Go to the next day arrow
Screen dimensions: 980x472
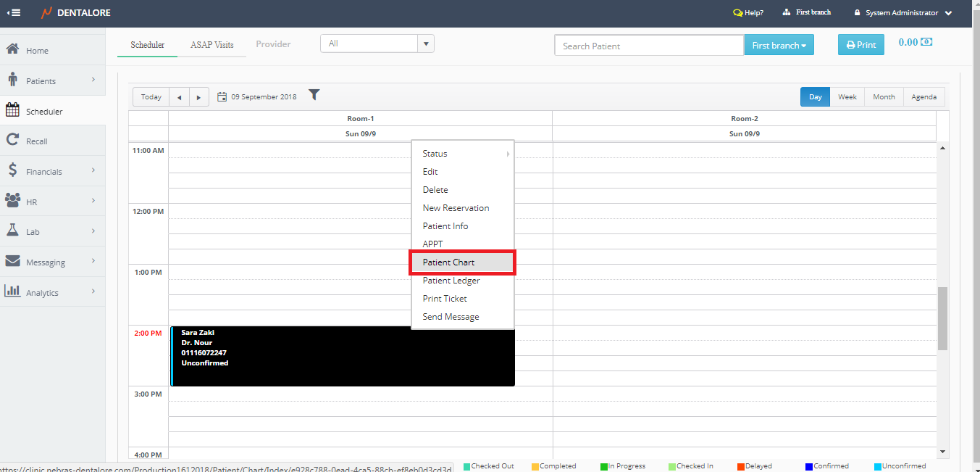point(198,97)
